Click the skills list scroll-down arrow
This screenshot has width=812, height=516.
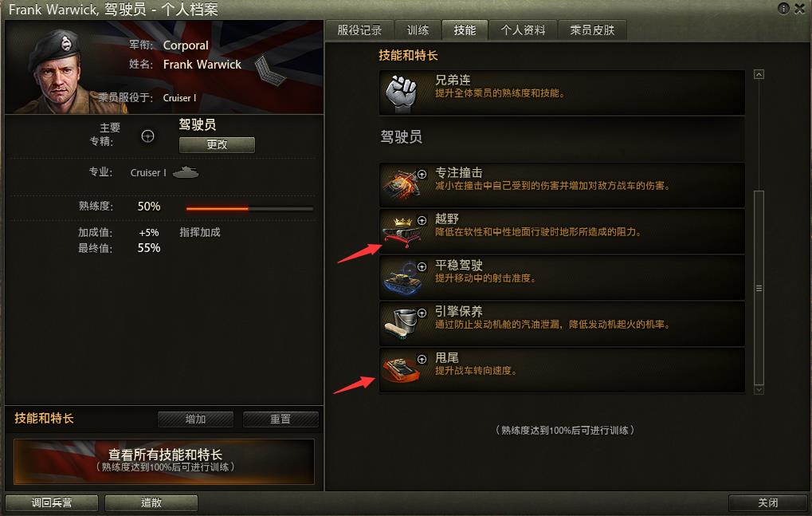pos(759,389)
